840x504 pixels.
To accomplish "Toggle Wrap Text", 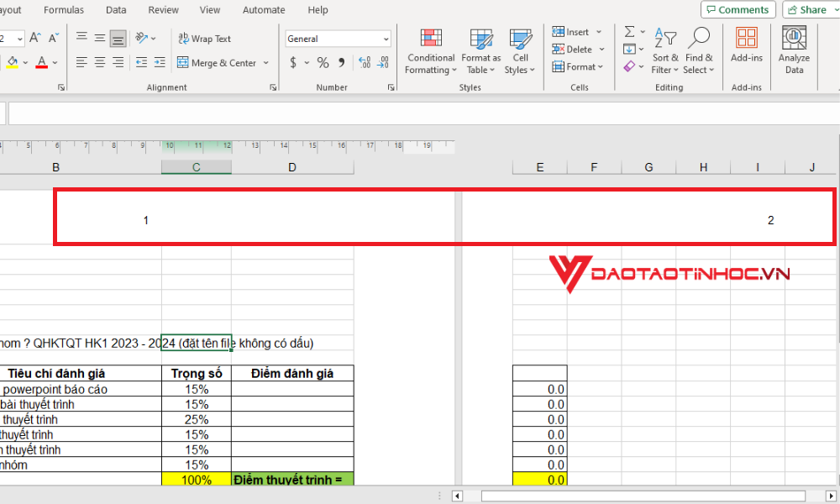I will coord(204,39).
